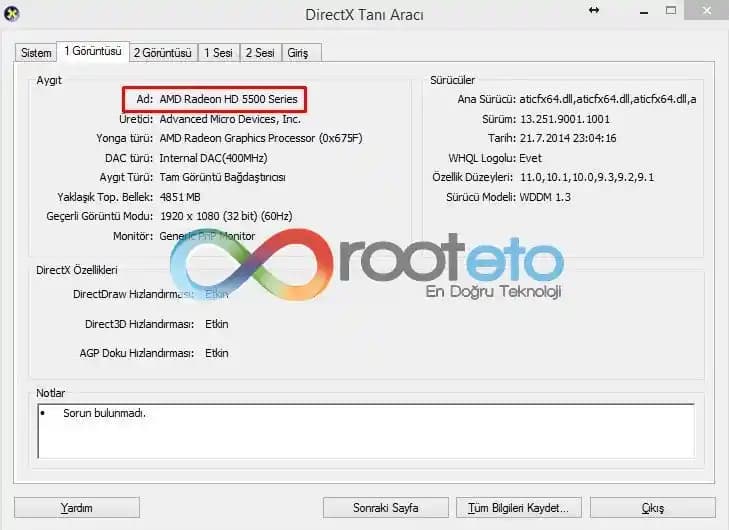Click the '4851 MB' memory value
Viewport: 729px width, 530px height.
coord(180,197)
